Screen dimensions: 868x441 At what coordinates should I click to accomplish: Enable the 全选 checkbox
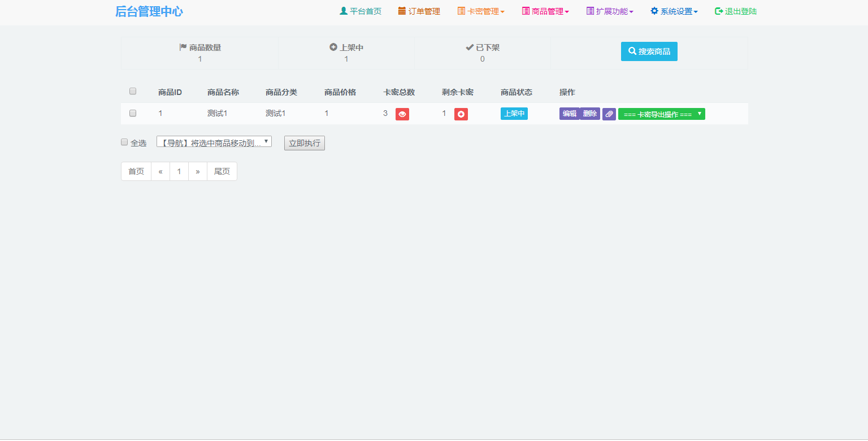tap(124, 141)
